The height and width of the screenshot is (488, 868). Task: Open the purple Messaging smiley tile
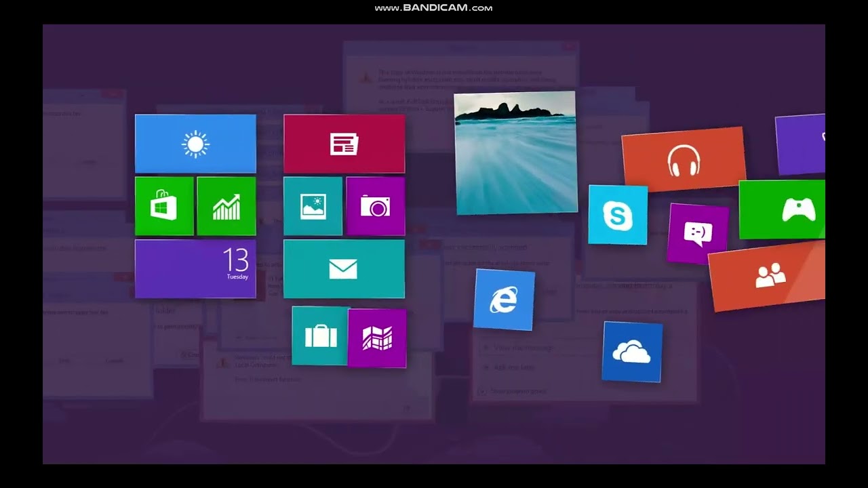coord(698,234)
